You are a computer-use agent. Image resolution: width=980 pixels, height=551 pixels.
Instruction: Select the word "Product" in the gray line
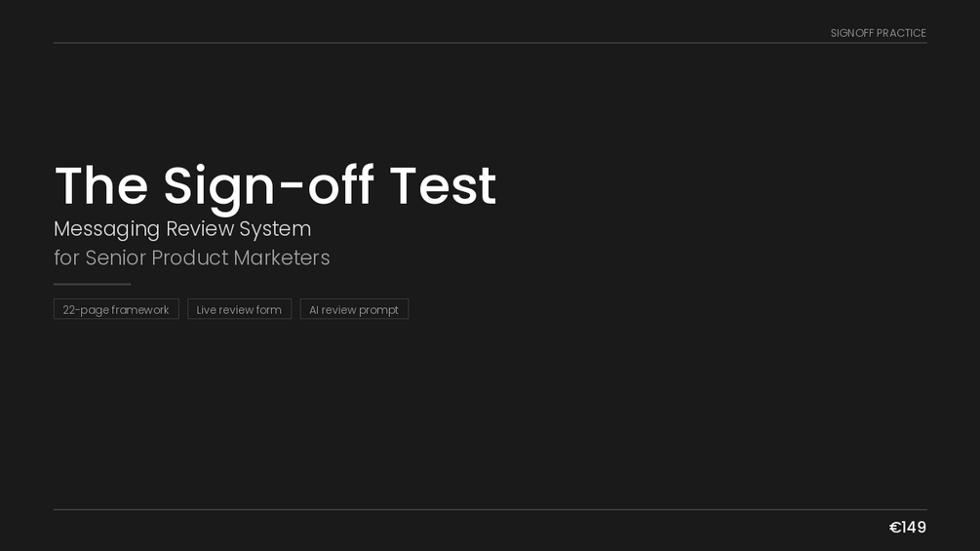pos(190,257)
